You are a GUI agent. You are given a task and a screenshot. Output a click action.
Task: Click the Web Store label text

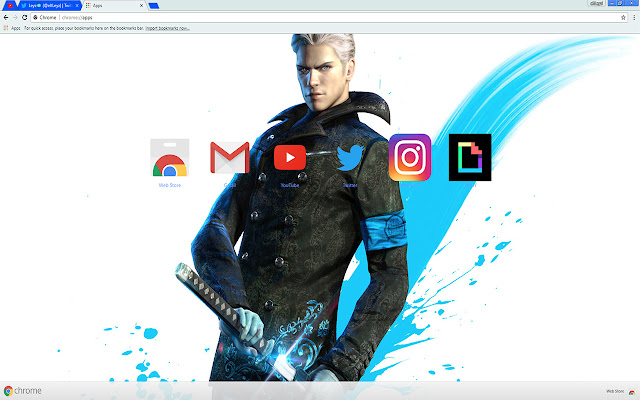[x=169, y=185]
